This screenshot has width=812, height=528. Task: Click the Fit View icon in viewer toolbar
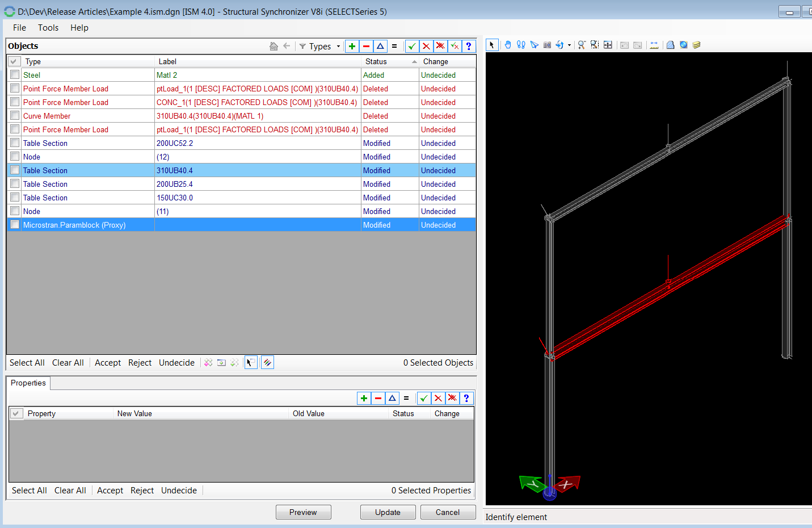pyautogui.click(x=608, y=45)
